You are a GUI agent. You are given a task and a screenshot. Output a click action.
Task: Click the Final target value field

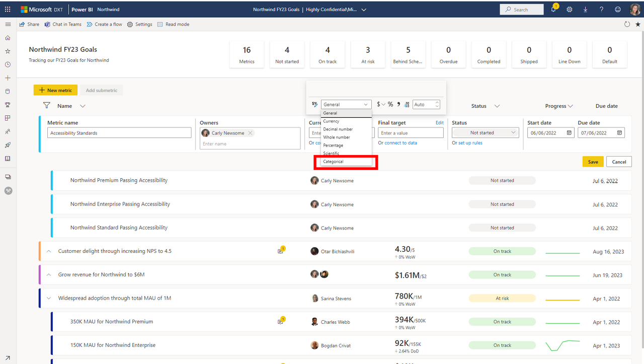click(x=411, y=133)
